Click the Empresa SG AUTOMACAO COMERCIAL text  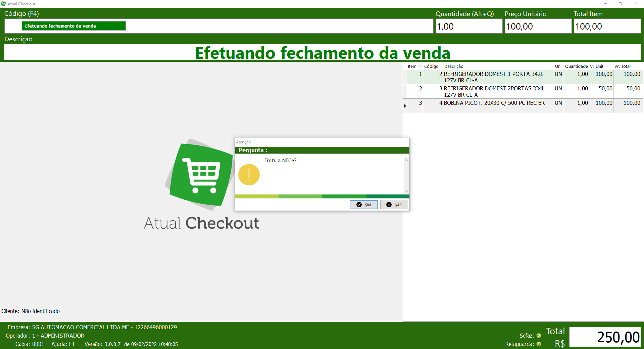tap(92, 327)
